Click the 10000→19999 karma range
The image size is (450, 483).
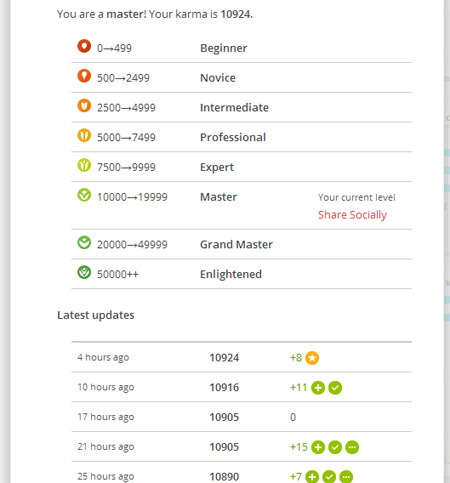[132, 197]
